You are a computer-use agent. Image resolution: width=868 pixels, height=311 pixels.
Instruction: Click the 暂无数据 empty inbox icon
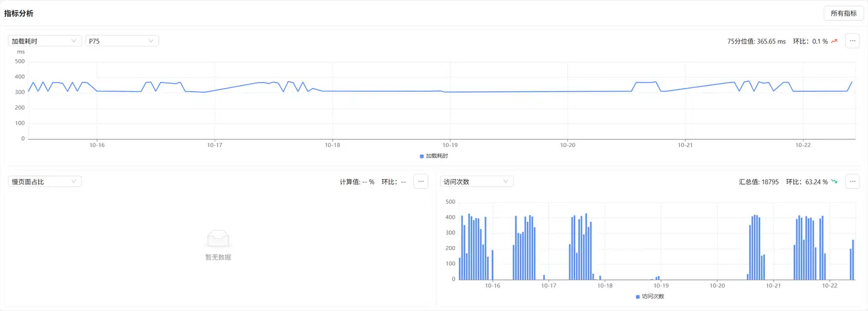coord(218,239)
